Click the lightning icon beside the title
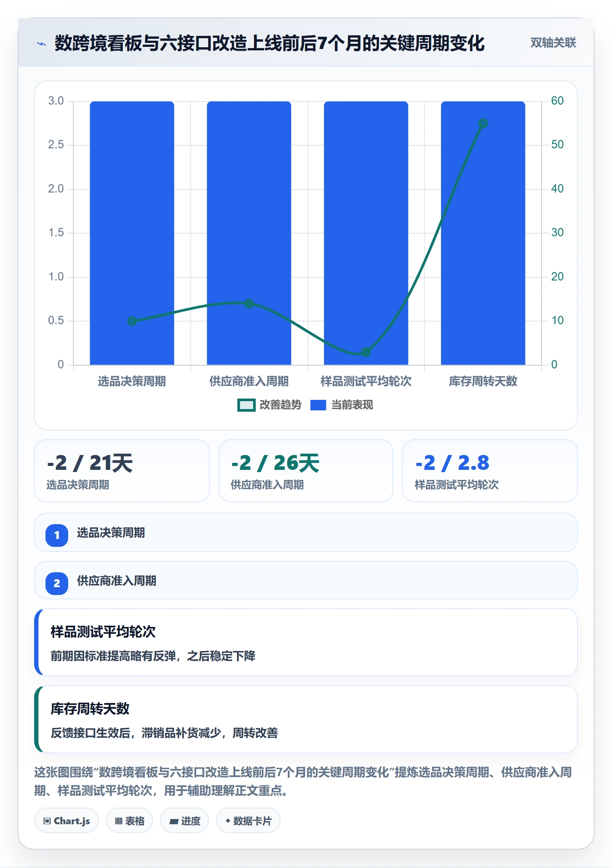Screen dimensions: 612x868 [x=42, y=44]
